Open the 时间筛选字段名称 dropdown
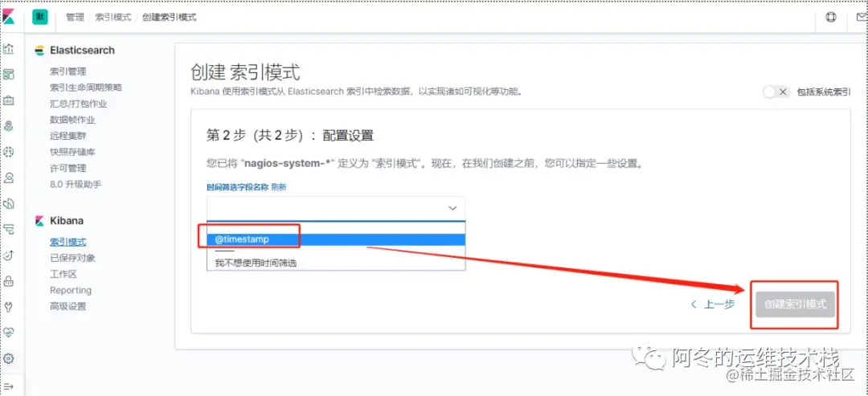Image resolution: width=868 pixels, height=396 pixels. (x=336, y=209)
